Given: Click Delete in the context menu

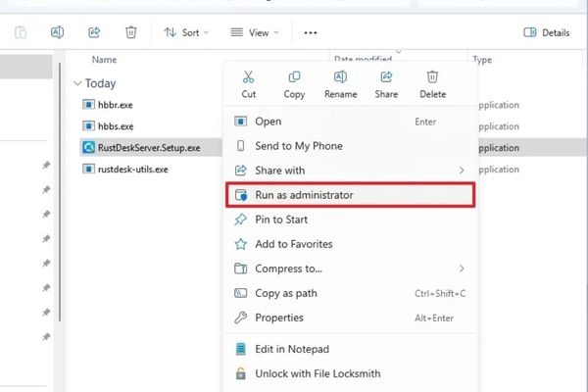Looking at the screenshot, I should [432, 85].
